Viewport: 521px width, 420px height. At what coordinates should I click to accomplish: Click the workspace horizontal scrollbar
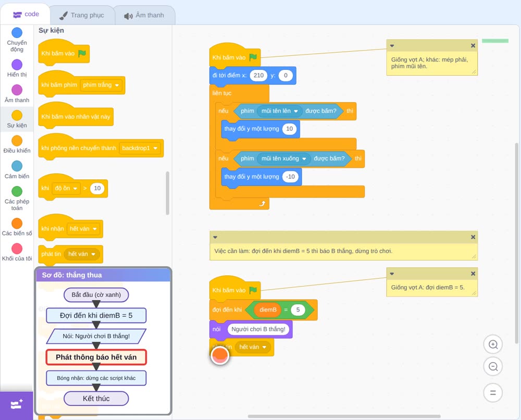pyautogui.click(x=344, y=416)
